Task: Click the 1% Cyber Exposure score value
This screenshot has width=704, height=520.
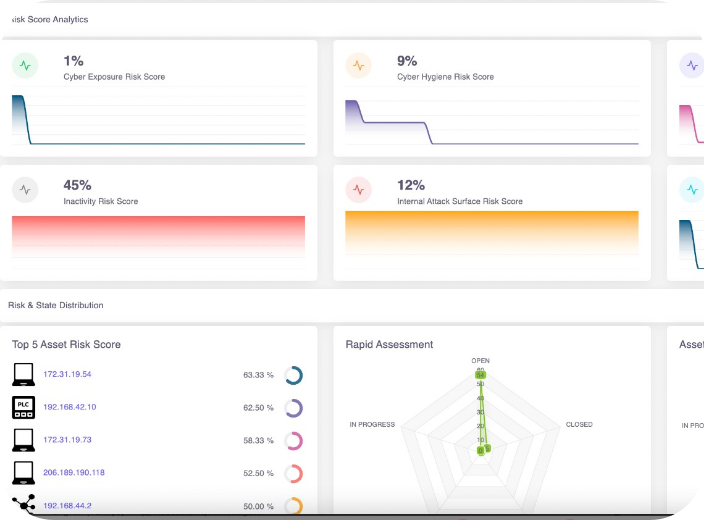Action: pos(74,61)
